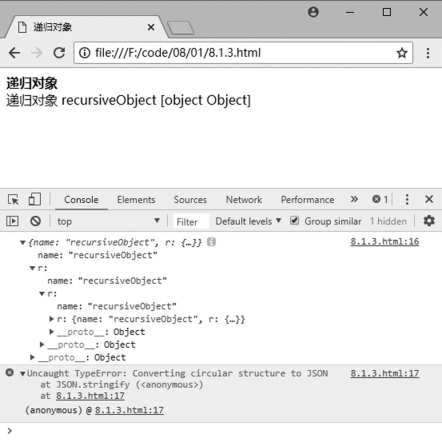Expand the nested r: {name: "recursiveObject"} entry
Image resolution: width=442 pixels, height=442 pixels.
52,319
